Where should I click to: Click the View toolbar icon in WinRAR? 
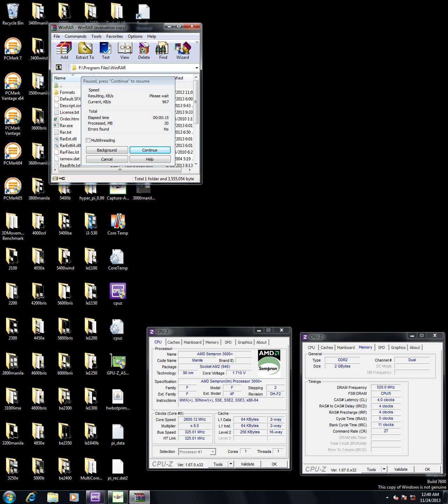point(125,51)
